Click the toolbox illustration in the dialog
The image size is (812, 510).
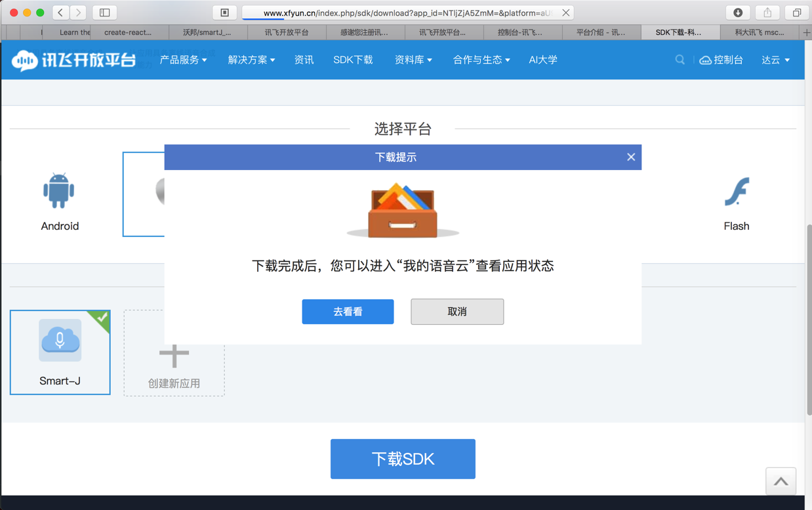(403, 211)
